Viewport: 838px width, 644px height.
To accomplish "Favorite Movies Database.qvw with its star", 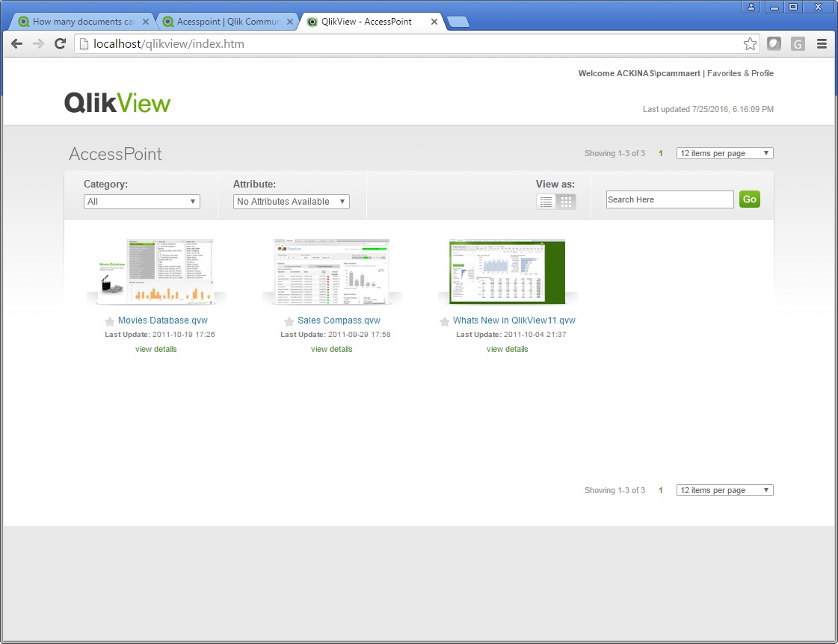I will 110,321.
